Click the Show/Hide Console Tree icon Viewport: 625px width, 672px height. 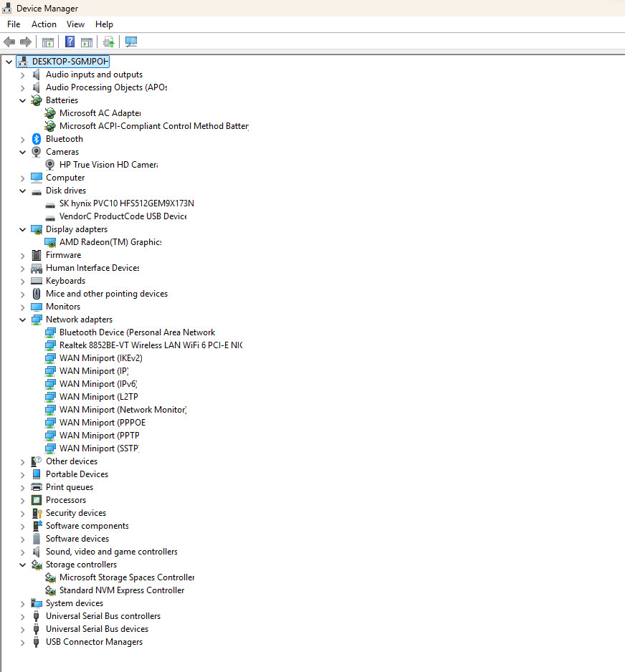tap(48, 42)
